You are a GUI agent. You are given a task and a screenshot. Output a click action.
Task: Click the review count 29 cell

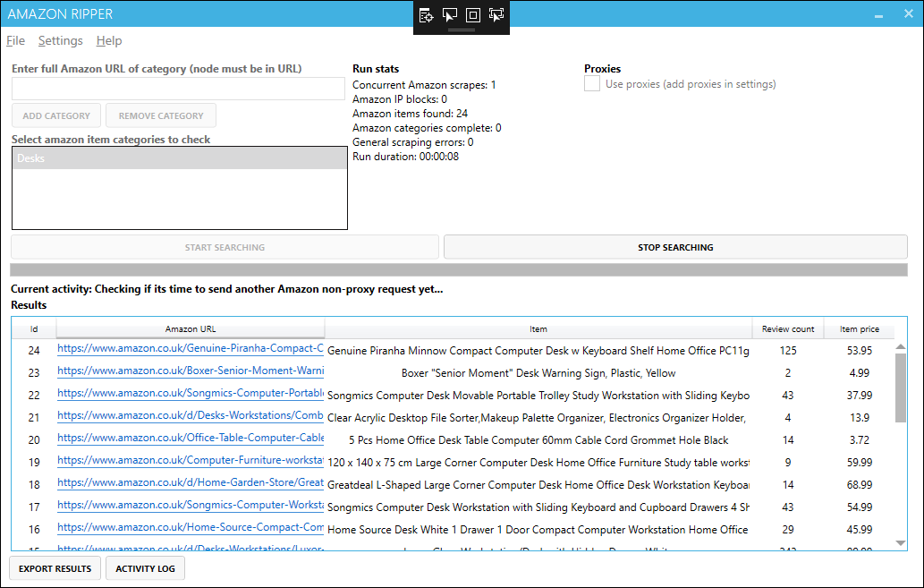tap(788, 530)
